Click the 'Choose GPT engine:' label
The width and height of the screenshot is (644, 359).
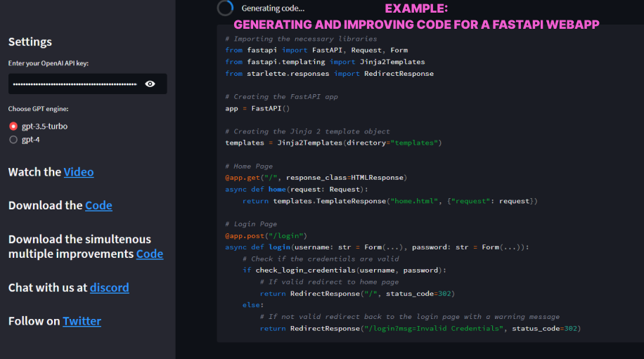pos(38,109)
